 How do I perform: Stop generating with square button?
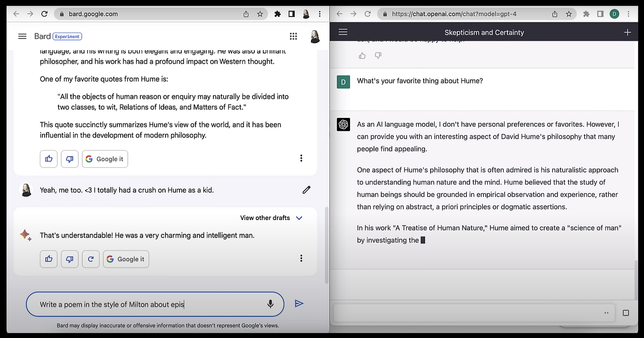[626, 313]
